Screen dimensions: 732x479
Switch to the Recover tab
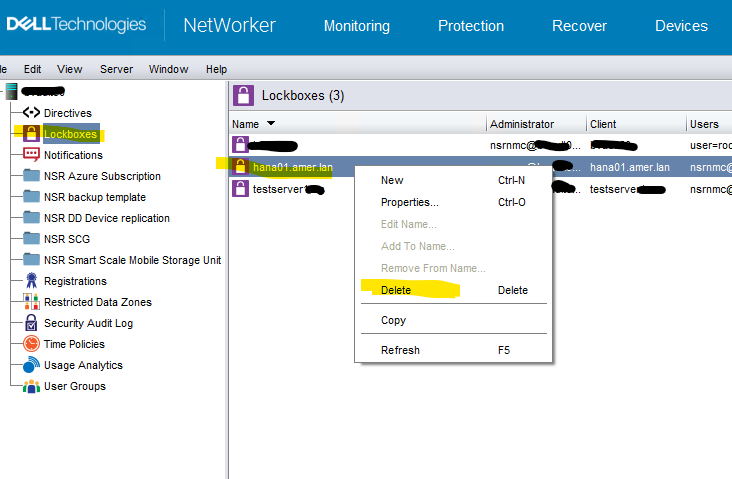pos(579,26)
